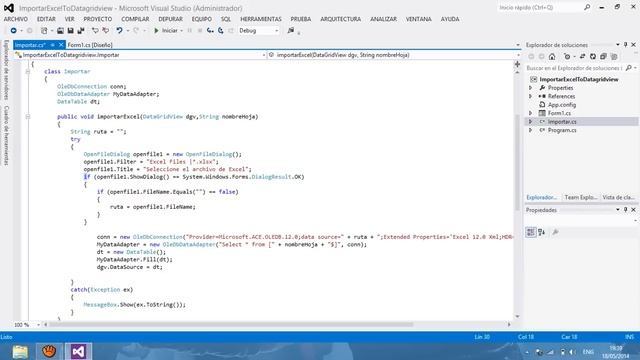Collapse the class Importar outlining marker
This screenshot has height=360, width=640.
point(28,71)
